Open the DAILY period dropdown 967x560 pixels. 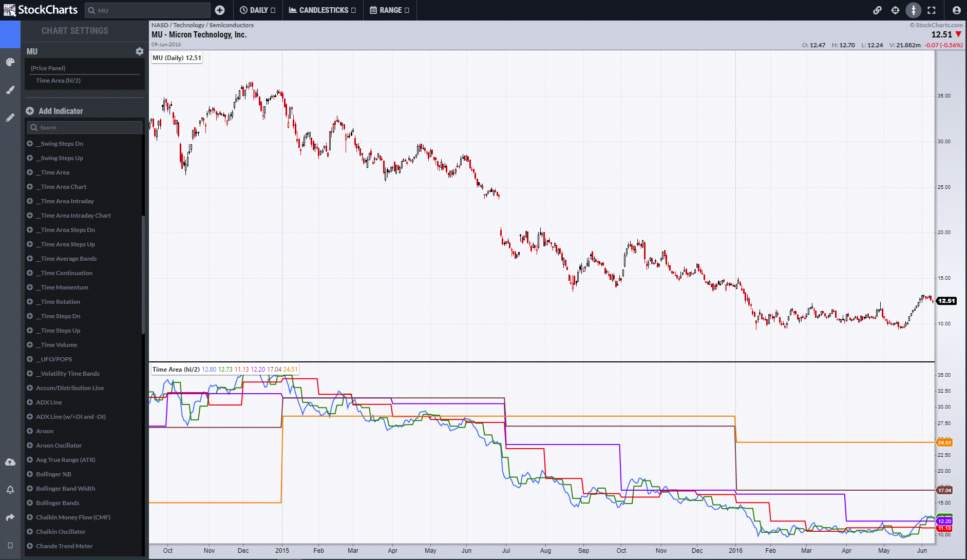tap(258, 10)
